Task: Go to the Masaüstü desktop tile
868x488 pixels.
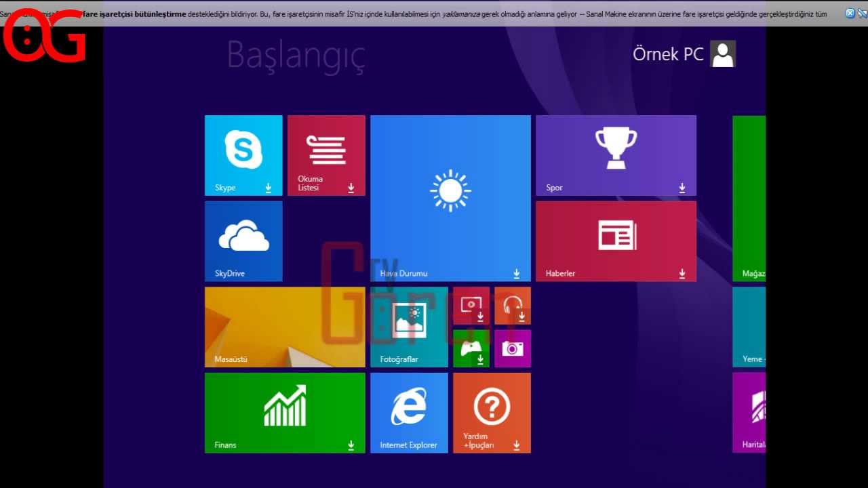Action: click(x=285, y=327)
